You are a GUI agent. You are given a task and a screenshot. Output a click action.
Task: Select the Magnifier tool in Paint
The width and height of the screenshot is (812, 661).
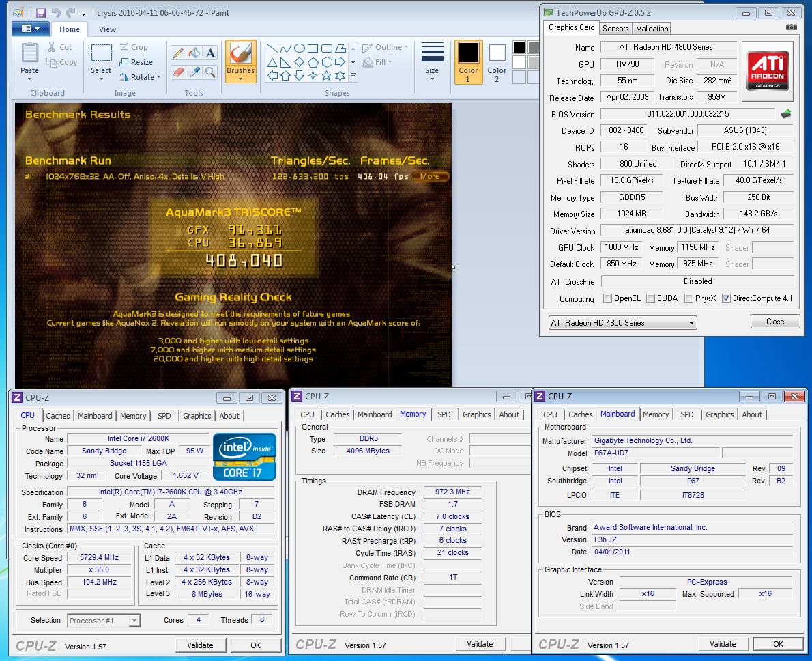210,72
